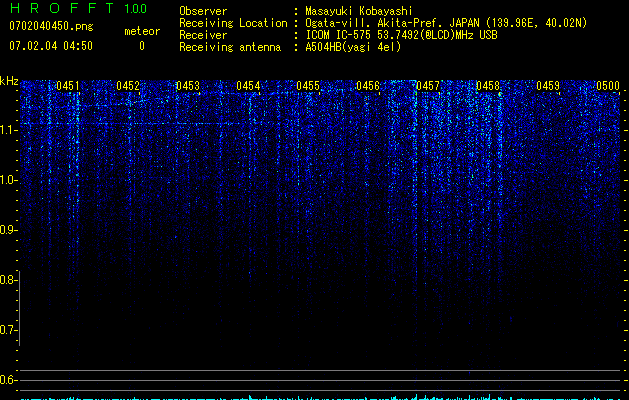Click the 0459 time marker
The height and width of the screenshot is (400, 629).
pos(548,86)
